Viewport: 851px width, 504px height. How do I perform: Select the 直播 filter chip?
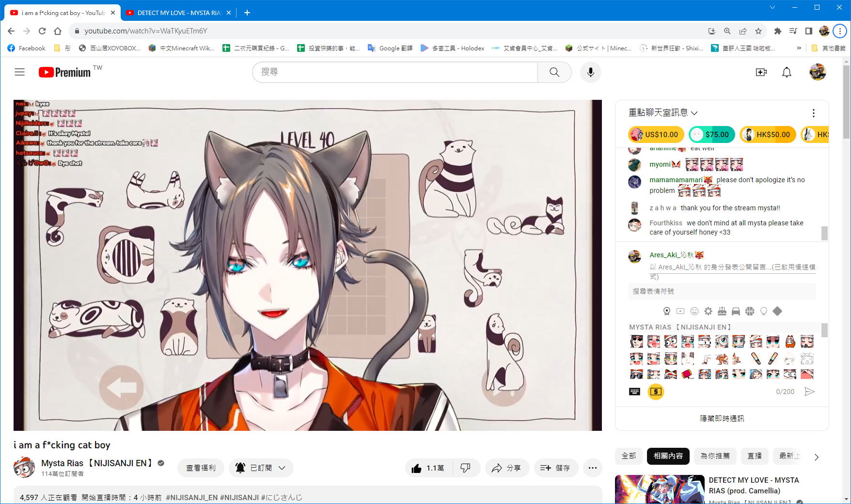[755, 456]
